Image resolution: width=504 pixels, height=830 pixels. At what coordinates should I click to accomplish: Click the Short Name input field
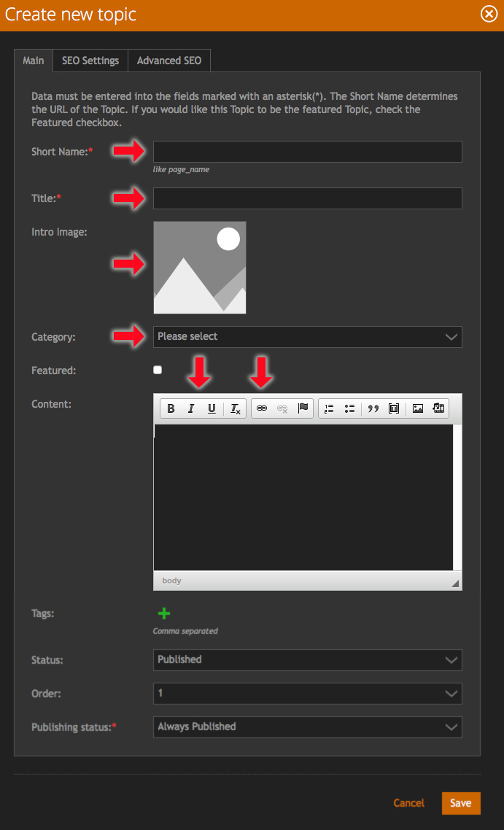tap(307, 152)
